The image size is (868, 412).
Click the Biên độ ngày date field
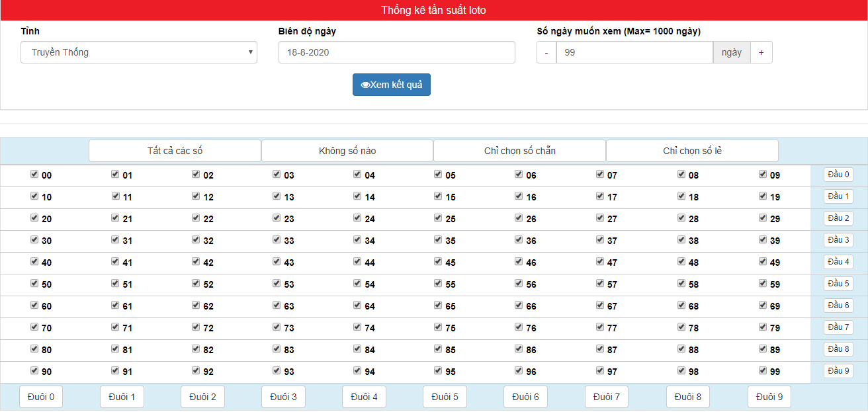pos(397,52)
